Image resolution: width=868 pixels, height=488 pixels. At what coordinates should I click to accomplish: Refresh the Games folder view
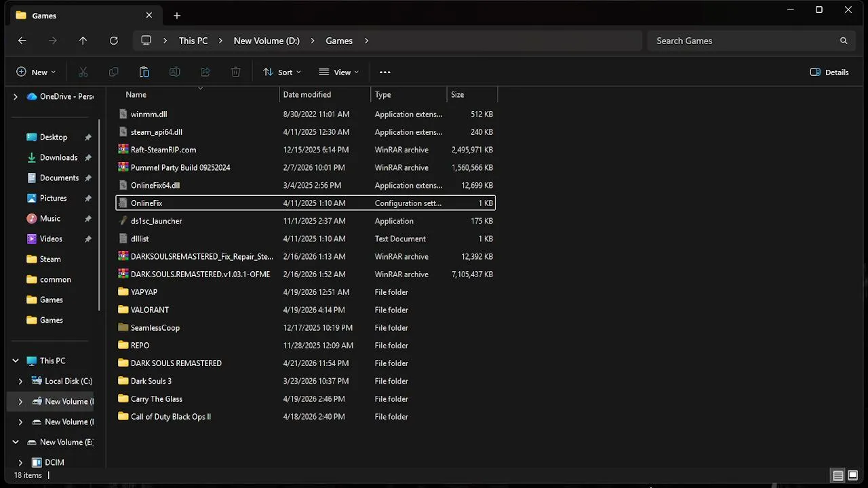tap(114, 41)
